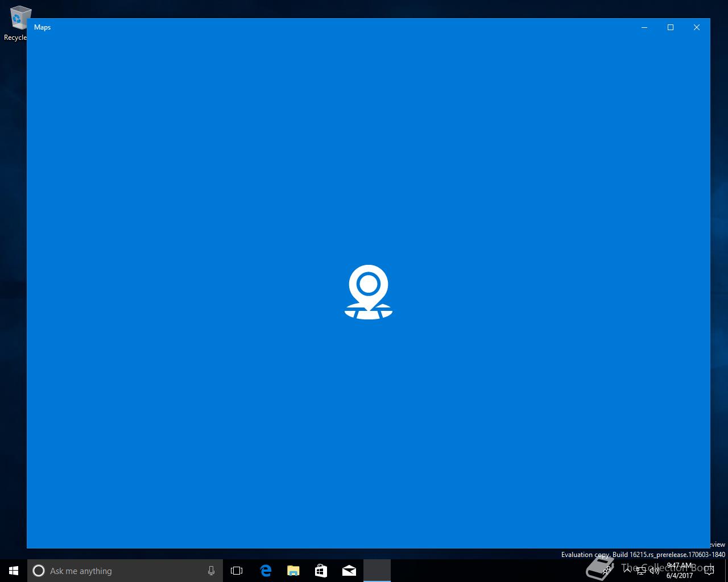728x582 pixels.
Task: Click the 'Maps' window title text
Action: [x=43, y=27]
